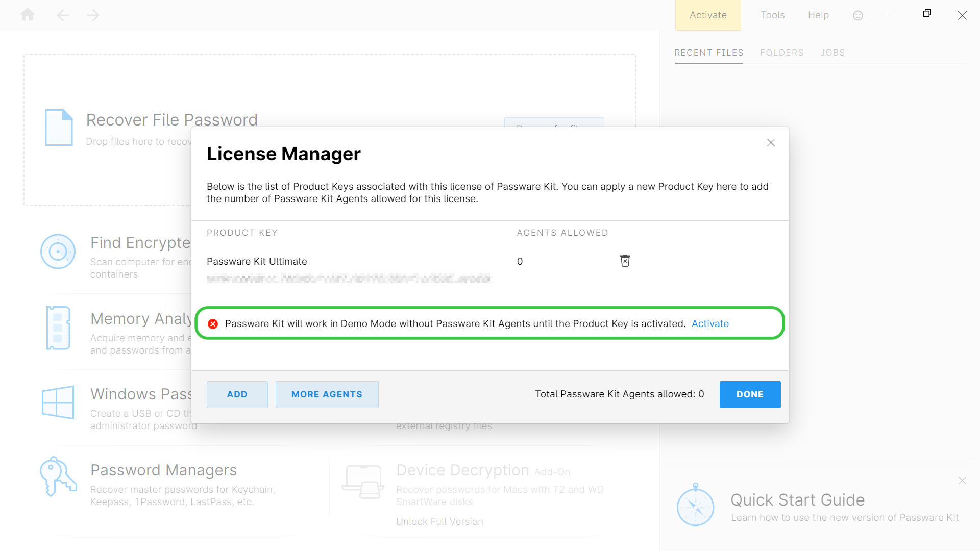Click ADD to apply a new product key

click(x=237, y=394)
